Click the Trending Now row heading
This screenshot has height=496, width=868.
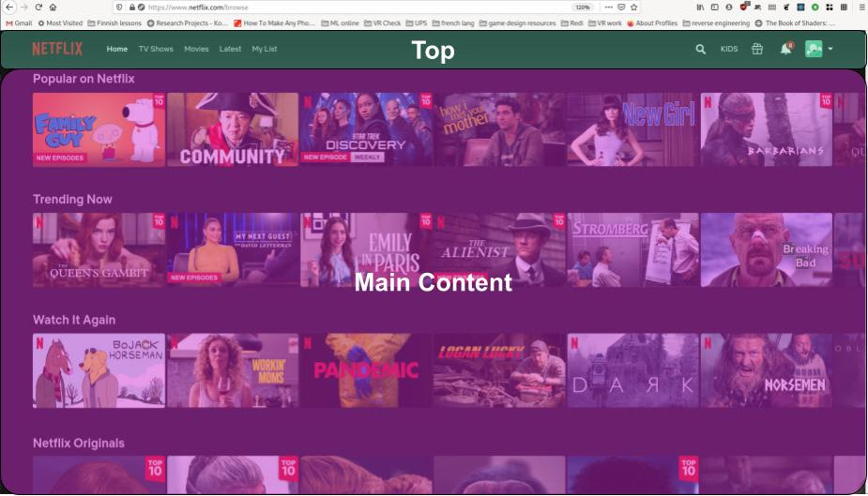tap(72, 199)
